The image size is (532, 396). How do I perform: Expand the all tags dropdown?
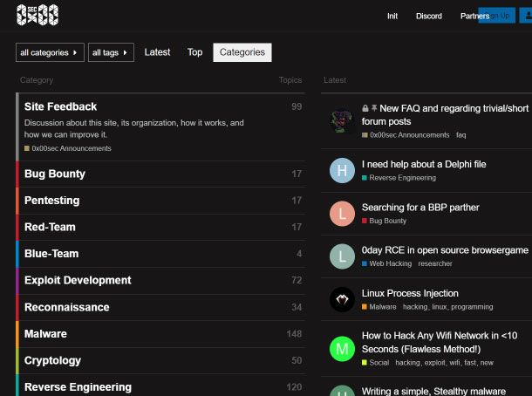click(x=111, y=52)
